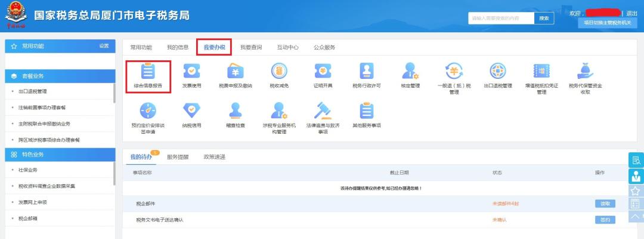The height and width of the screenshot is (239, 644).
Task: Open 税企邮箱 sidebar item
Action: (28, 219)
